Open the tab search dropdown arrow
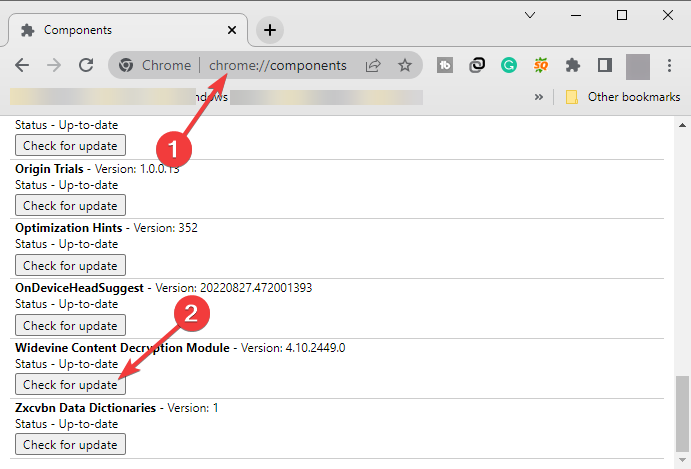Screen dimensions: 691x469 pos(530,15)
